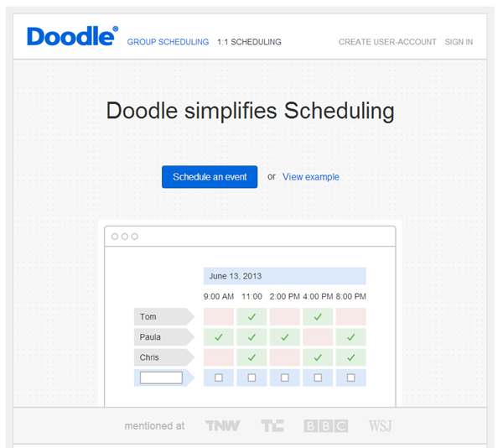Click the TechCrunch TC logo
Screen dimensions: 503x448
pos(272,426)
